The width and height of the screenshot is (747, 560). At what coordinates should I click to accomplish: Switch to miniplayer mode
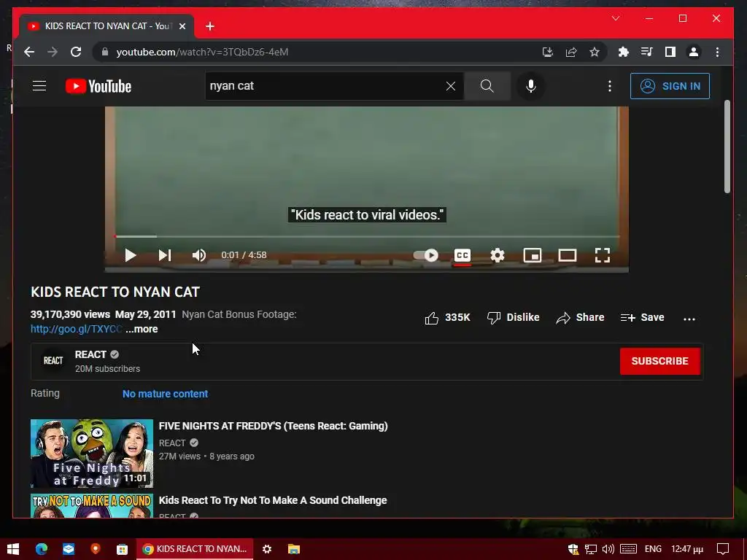tap(532, 255)
